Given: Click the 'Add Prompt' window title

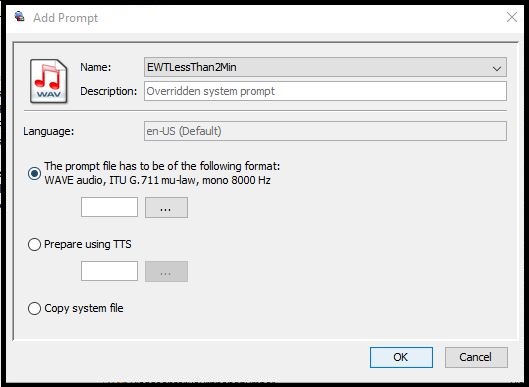Looking at the screenshot, I should pyautogui.click(x=65, y=18).
